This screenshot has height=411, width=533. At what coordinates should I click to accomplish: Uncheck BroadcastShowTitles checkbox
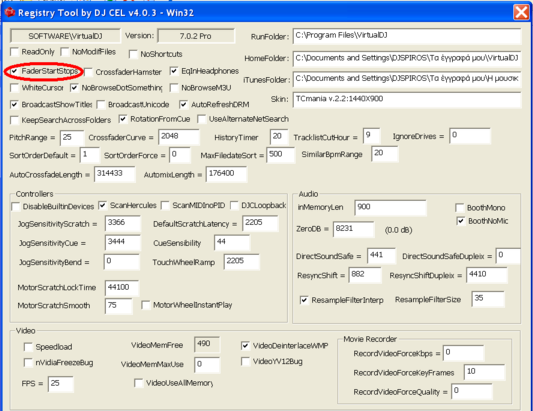point(14,104)
